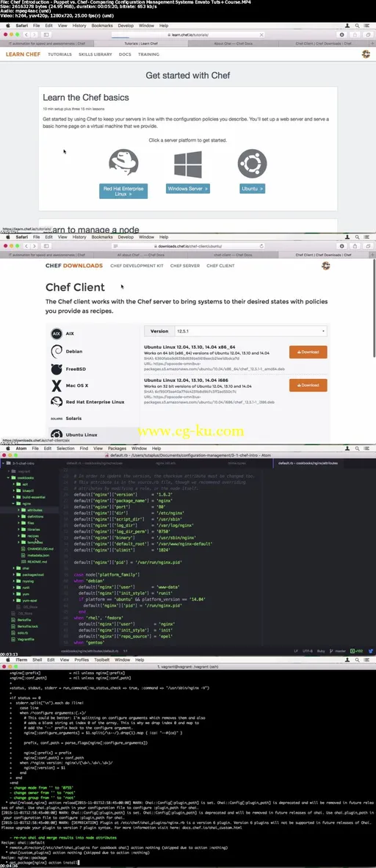376x868 pixels.
Task: Toggle Safari sidebar button in tutorials window
Action: tap(46, 35)
